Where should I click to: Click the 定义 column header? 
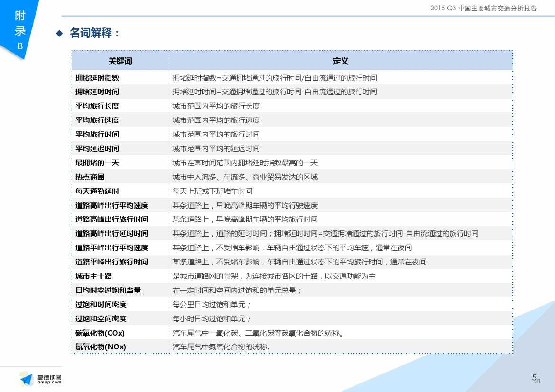[x=340, y=61]
